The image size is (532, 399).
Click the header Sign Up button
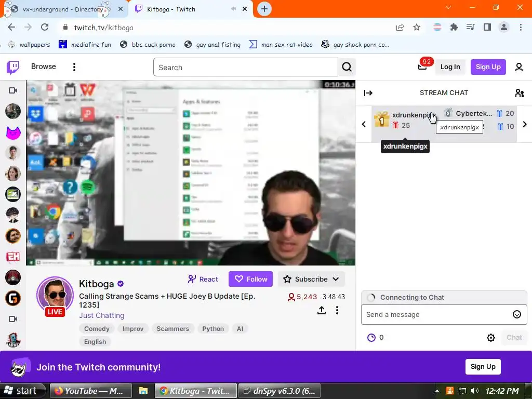click(x=488, y=67)
